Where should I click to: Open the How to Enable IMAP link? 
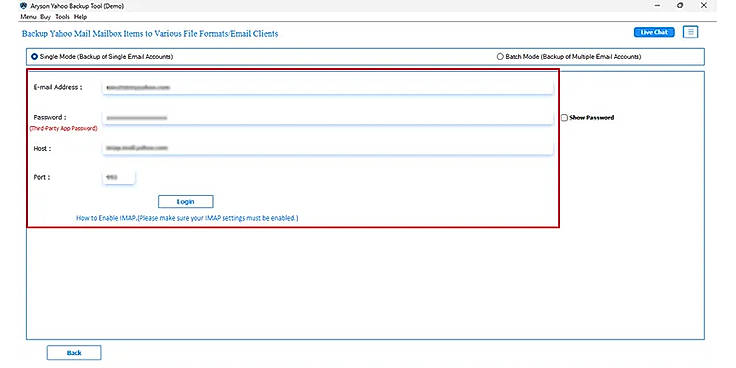click(x=187, y=218)
